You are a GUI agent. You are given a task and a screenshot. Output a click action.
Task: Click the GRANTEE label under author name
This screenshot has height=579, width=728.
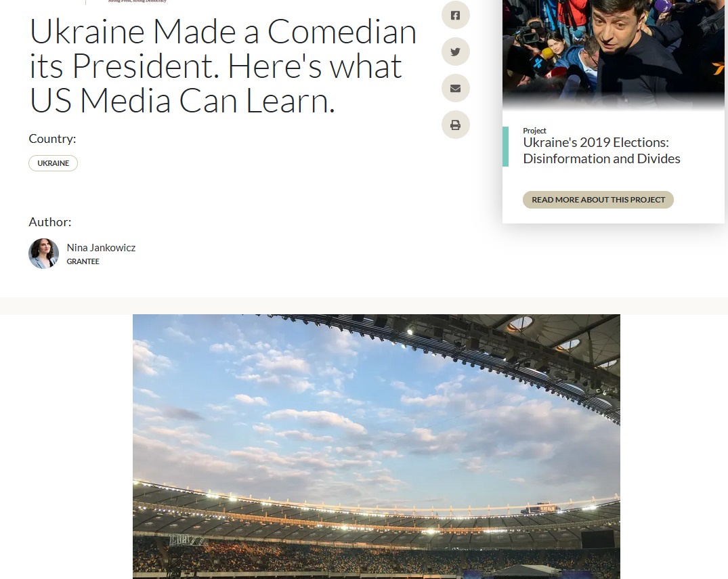coord(83,261)
